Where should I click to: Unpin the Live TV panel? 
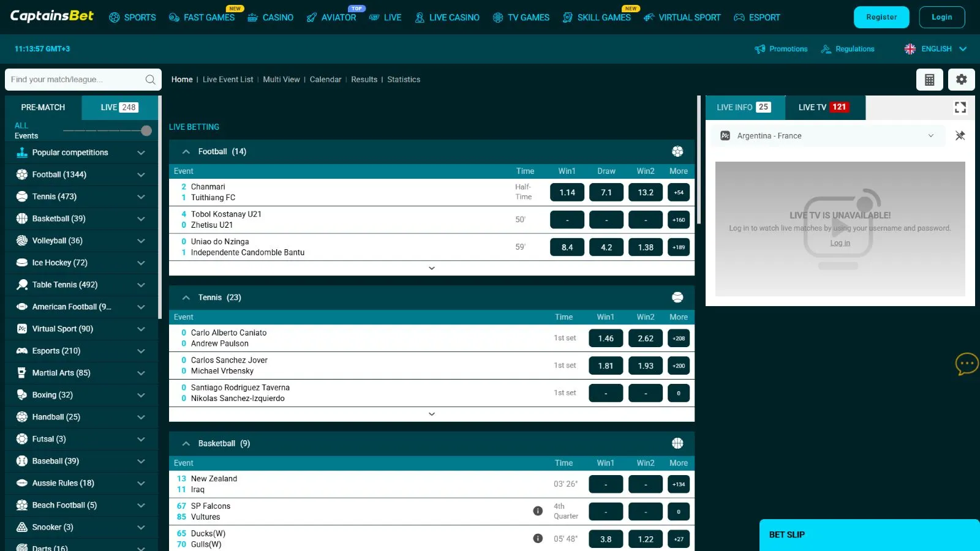pyautogui.click(x=960, y=136)
